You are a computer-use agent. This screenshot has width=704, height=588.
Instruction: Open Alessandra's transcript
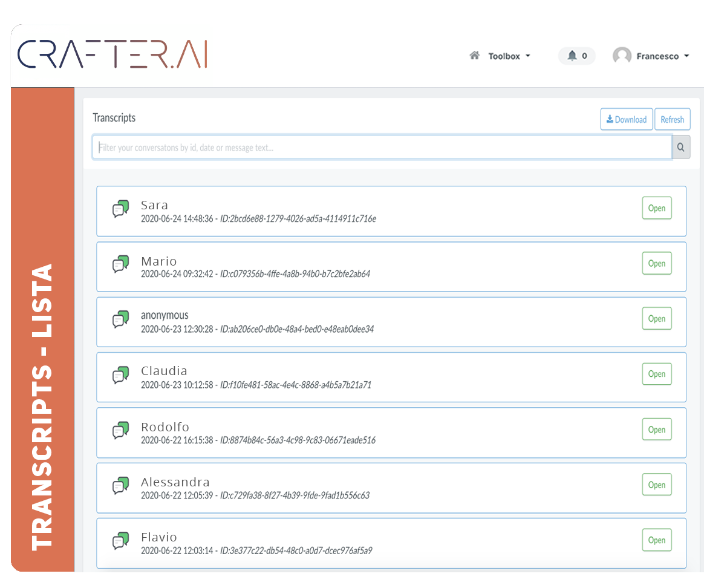[657, 485]
